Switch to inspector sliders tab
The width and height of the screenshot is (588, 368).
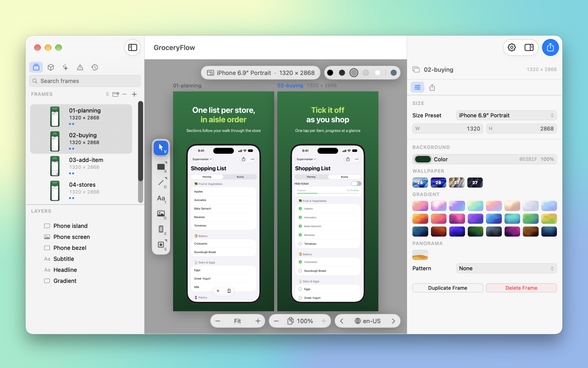417,87
